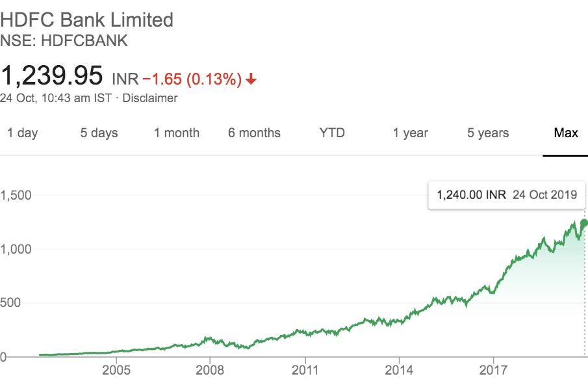Switch to the 5 days tab
This screenshot has height=385, width=588.
(x=99, y=133)
